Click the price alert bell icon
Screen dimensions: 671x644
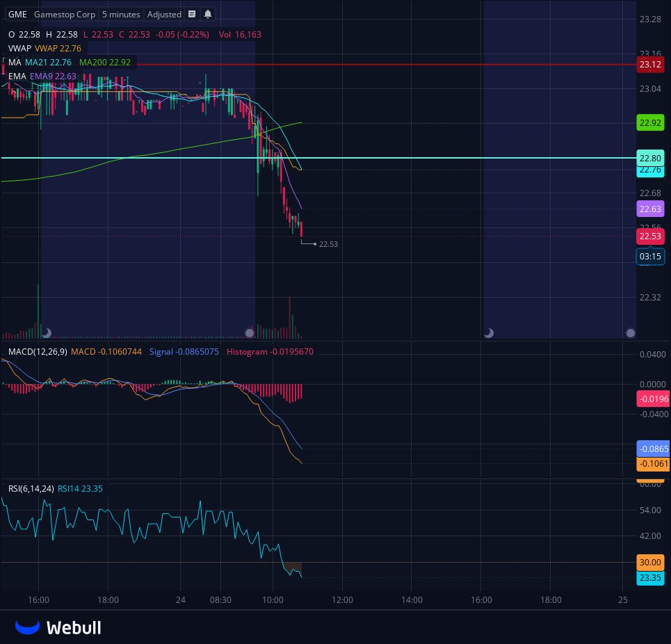point(208,14)
